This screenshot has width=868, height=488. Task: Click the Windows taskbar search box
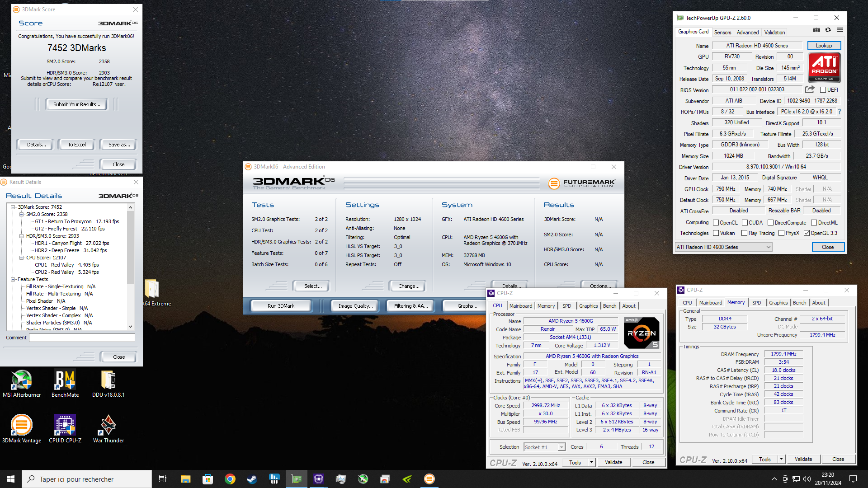(87, 479)
